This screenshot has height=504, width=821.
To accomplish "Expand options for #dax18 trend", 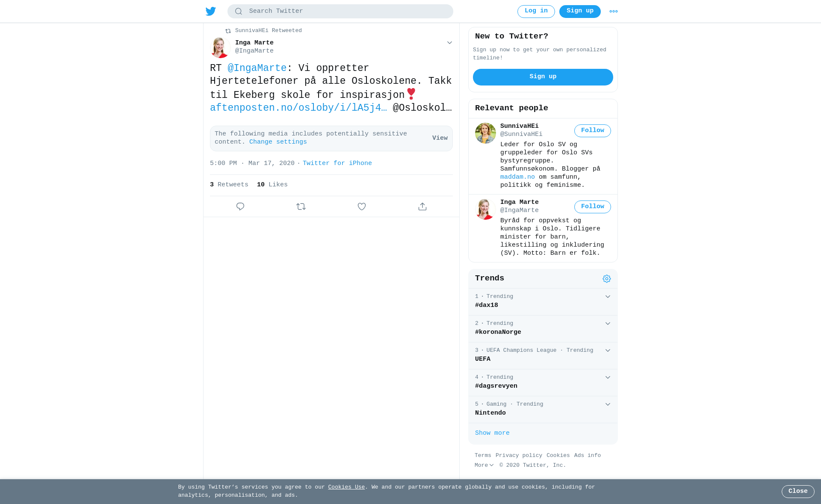I will tap(608, 297).
